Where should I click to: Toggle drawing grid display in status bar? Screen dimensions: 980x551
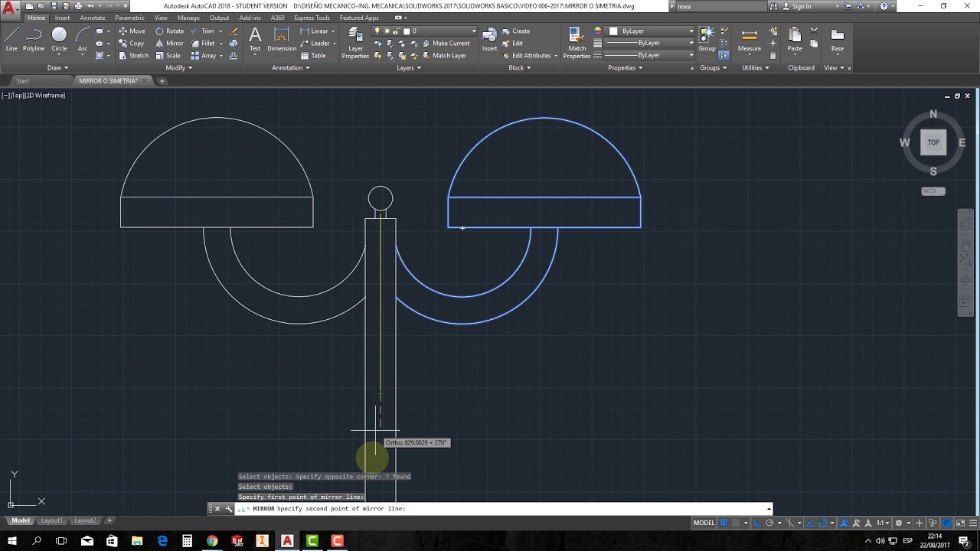[x=724, y=523]
